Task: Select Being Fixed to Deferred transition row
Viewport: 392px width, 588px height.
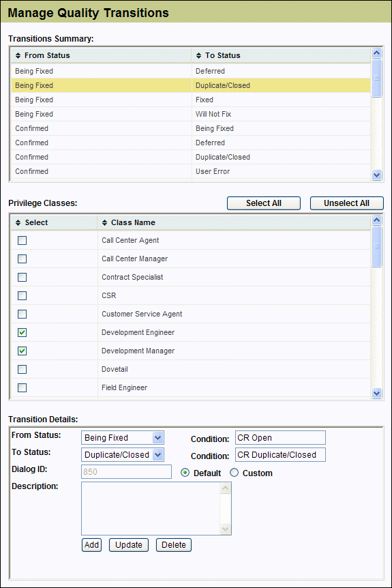Action: coord(191,71)
